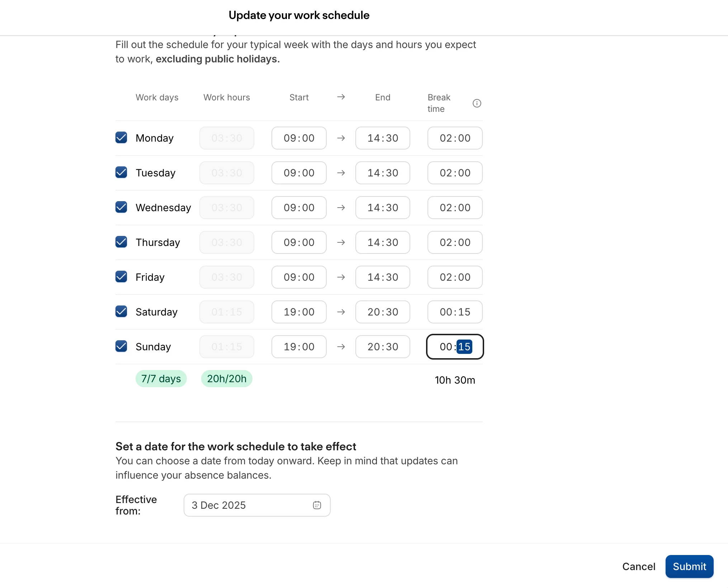Edit Tuesday end time 14:30
Viewport: 728px width, 588px height.
[x=382, y=173]
